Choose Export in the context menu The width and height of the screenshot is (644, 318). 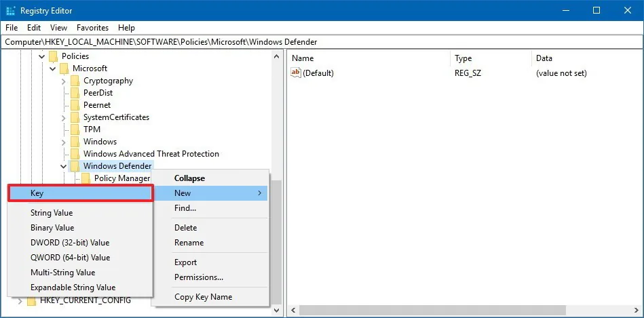point(210,262)
